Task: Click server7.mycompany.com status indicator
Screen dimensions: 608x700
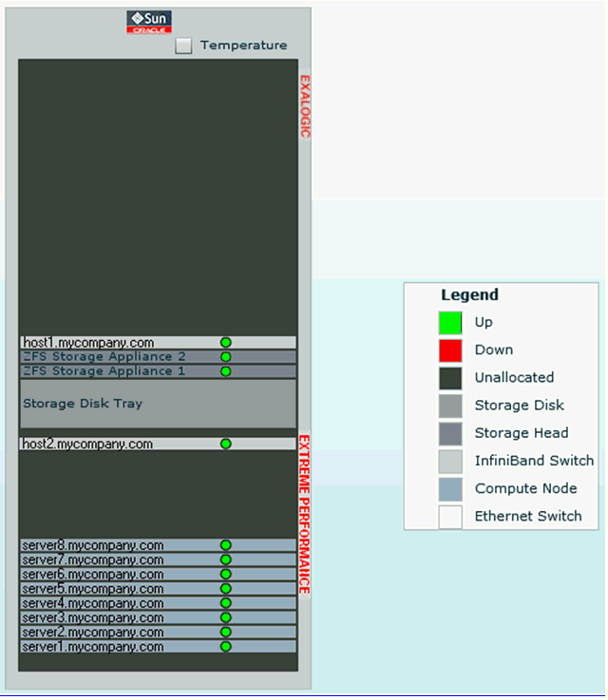Action: pos(226,559)
